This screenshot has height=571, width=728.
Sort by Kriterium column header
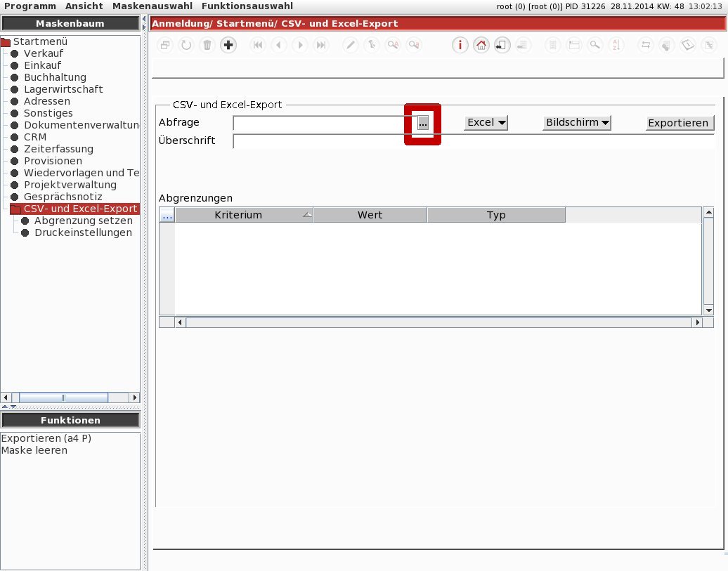(x=244, y=215)
